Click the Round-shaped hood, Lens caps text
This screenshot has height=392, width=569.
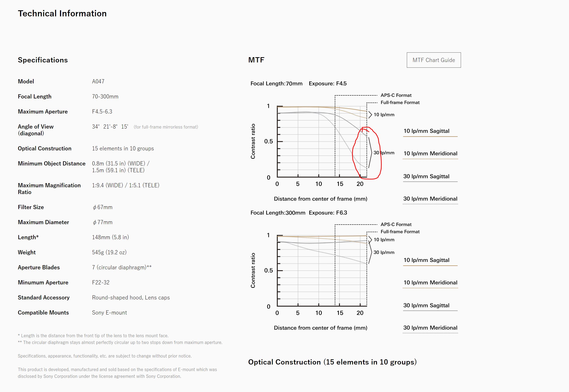[131, 297]
